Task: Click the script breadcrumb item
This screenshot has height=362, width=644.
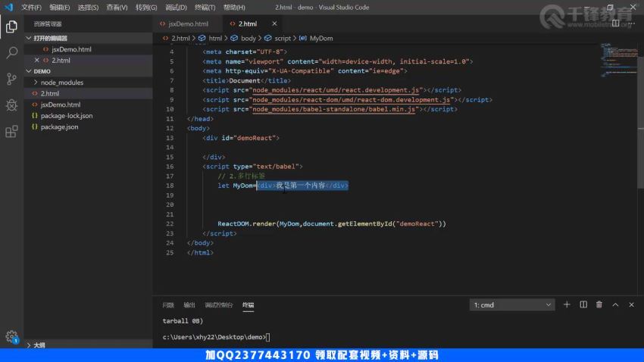Action: [x=282, y=38]
